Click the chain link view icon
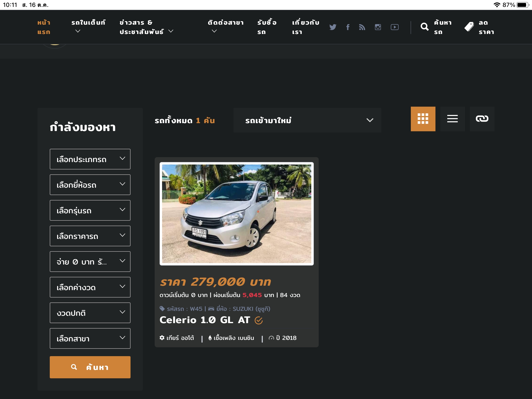 [482, 119]
